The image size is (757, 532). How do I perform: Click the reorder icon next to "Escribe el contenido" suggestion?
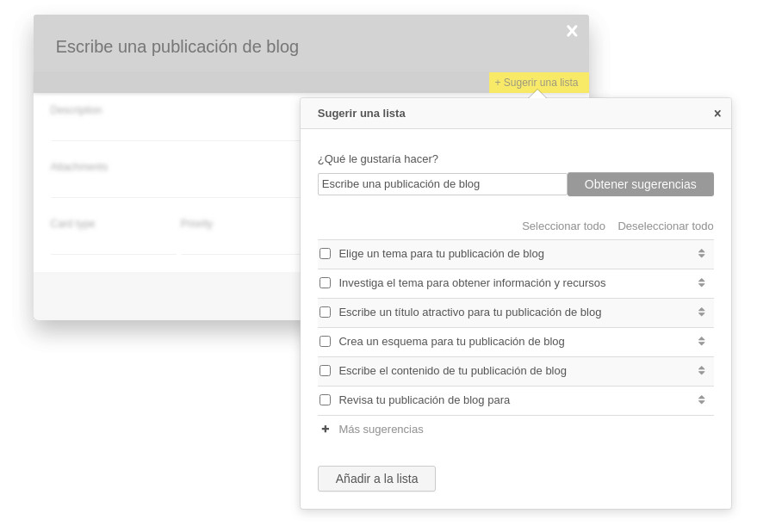701,370
